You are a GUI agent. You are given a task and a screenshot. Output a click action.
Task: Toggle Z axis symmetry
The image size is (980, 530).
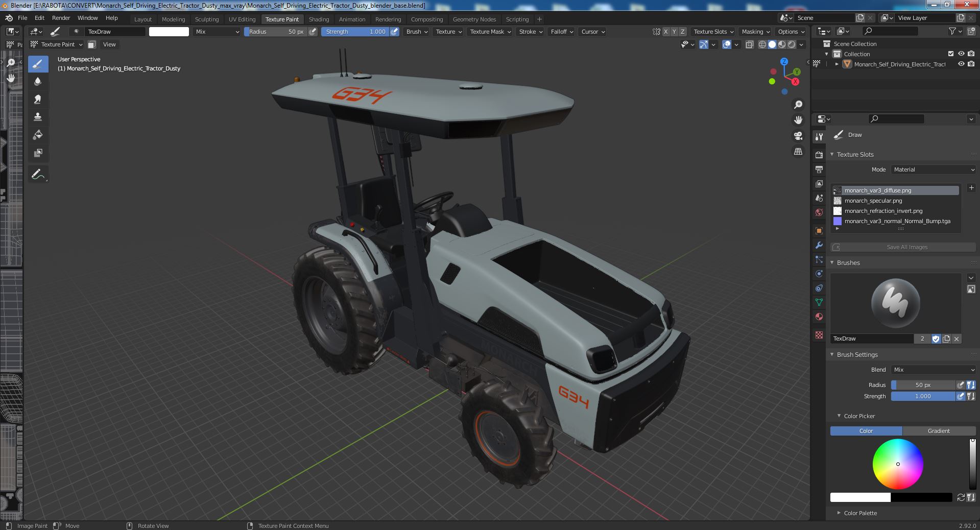pyautogui.click(x=683, y=32)
